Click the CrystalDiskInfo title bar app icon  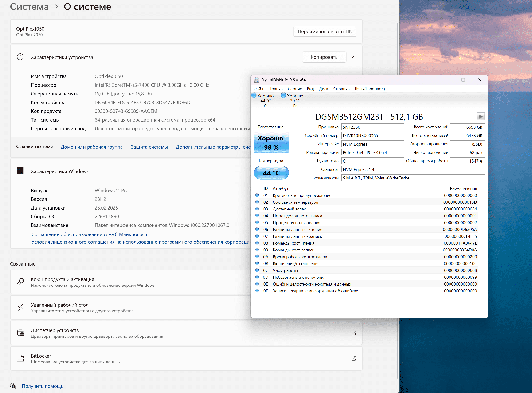[256, 80]
